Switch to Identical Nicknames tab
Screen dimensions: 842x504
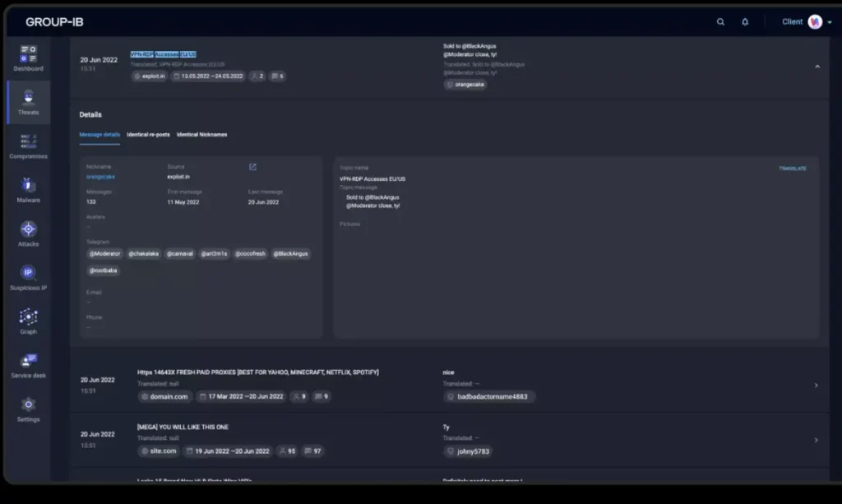tap(201, 135)
